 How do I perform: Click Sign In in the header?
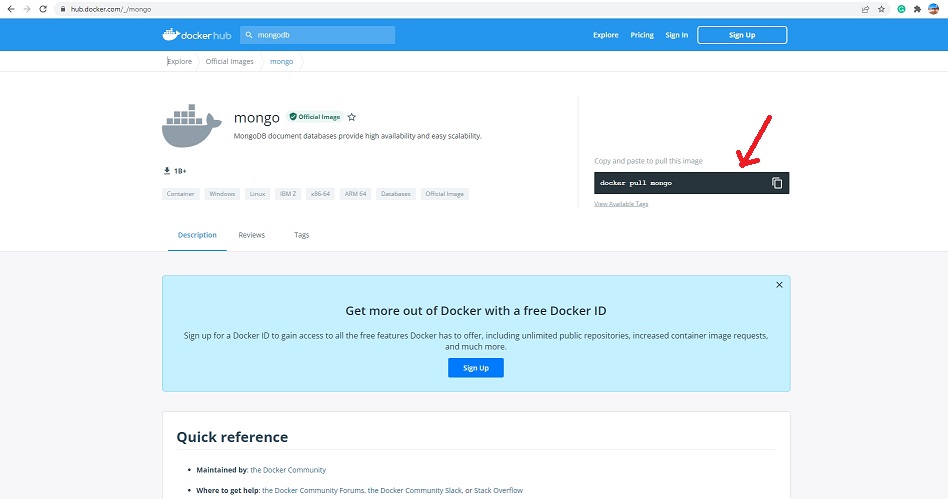tap(676, 35)
